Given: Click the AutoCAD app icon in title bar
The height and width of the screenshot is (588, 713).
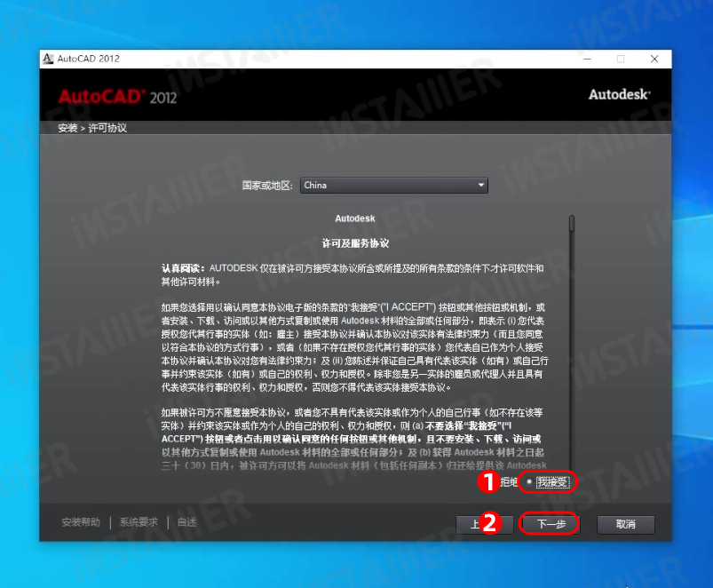Looking at the screenshot, I should tap(48, 59).
